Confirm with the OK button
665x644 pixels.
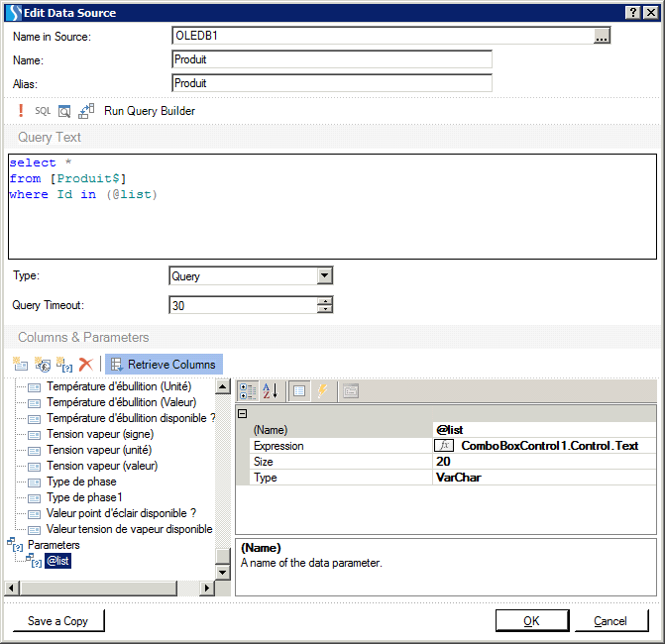(x=532, y=621)
